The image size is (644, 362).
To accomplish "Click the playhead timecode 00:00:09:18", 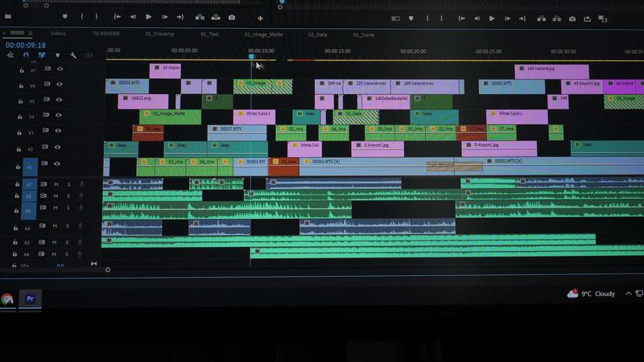I will [x=26, y=45].
